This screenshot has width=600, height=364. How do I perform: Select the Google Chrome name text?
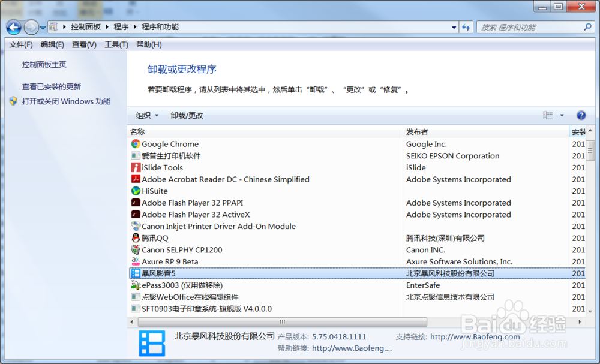[170, 144]
